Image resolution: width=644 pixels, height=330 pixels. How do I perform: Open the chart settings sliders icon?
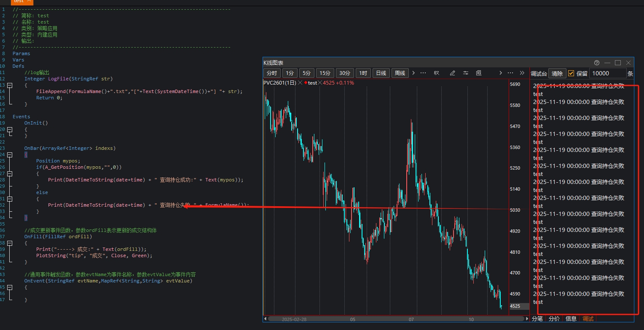466,73
